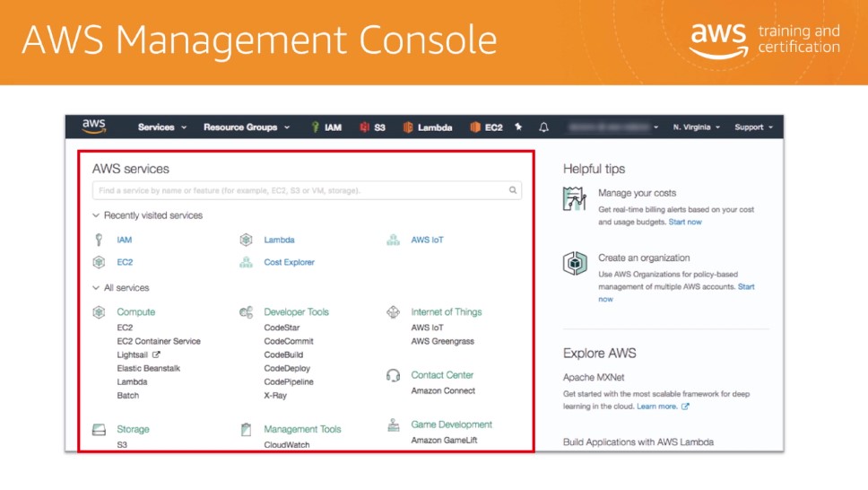Click the Manage your costs icon
Viewport: 868px width, 490px height.
tap(575, 198)
